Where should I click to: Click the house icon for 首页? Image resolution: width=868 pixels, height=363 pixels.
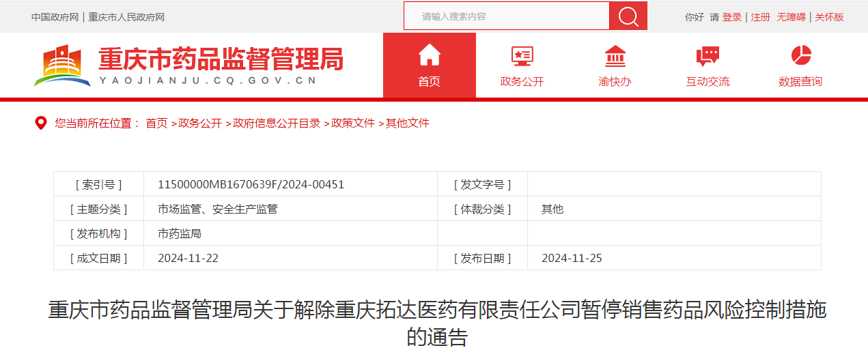tap(429, 55)
